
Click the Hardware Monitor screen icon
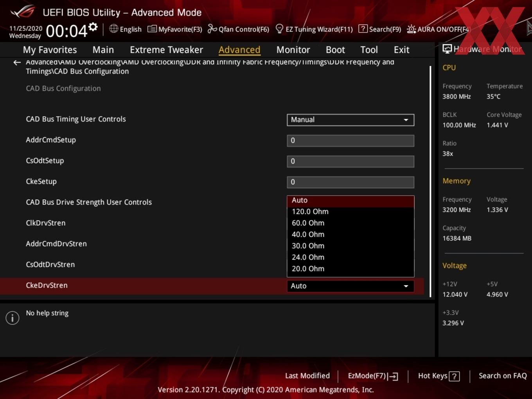tap(447, 49)
